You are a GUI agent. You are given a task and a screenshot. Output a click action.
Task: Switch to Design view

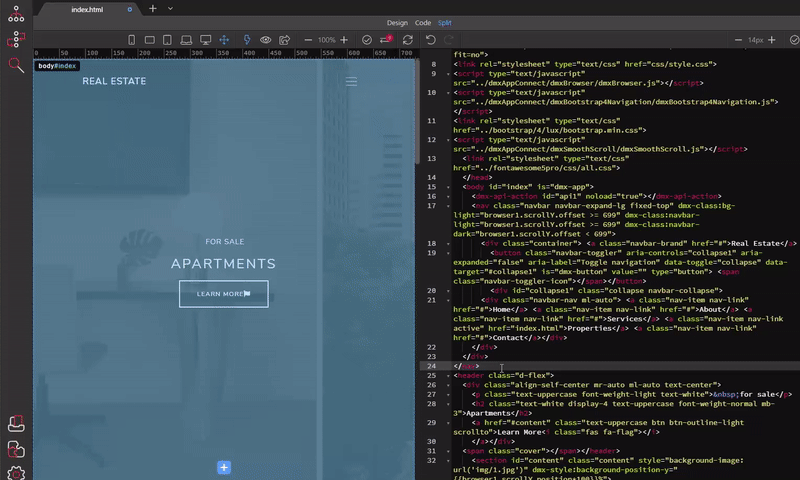click(397, 22)
